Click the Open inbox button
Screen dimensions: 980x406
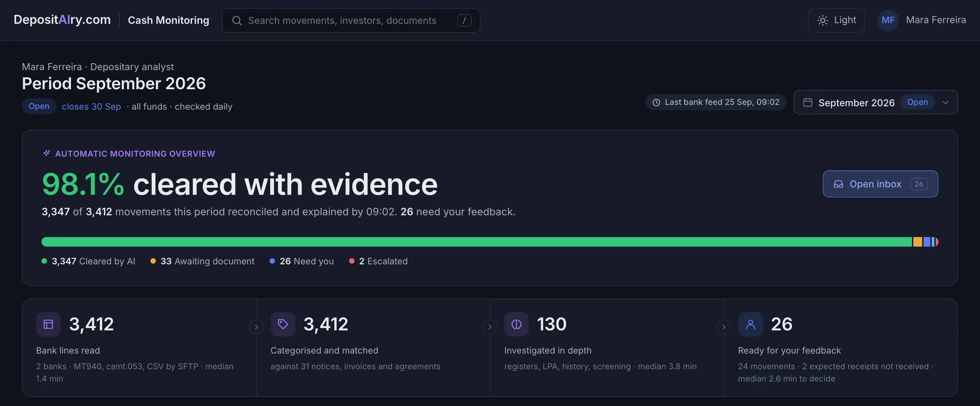[880, 184]
